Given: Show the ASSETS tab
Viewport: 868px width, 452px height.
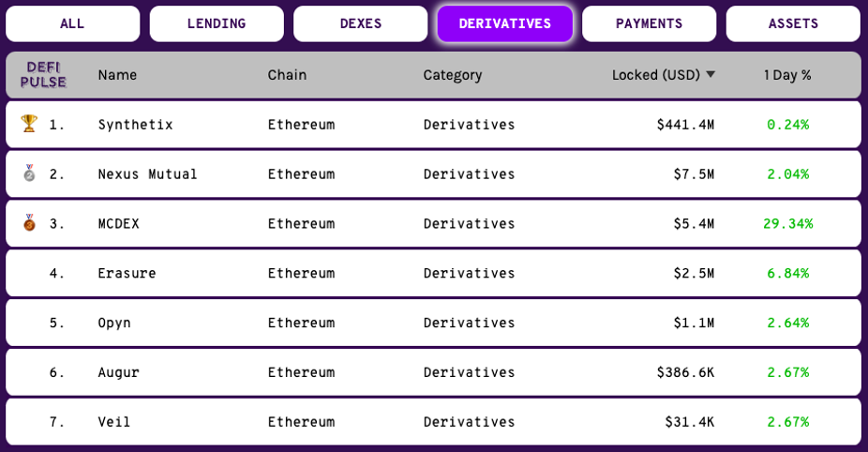Looking at the screenshot, I should click(793, 23).
